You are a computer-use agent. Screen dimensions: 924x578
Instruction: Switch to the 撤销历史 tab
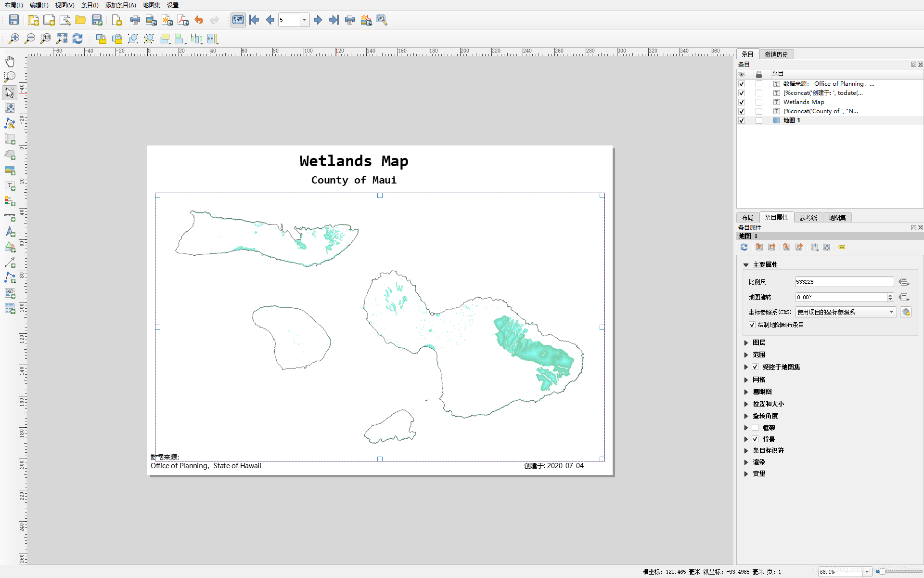pyautogui.click(x=776, y=54)
